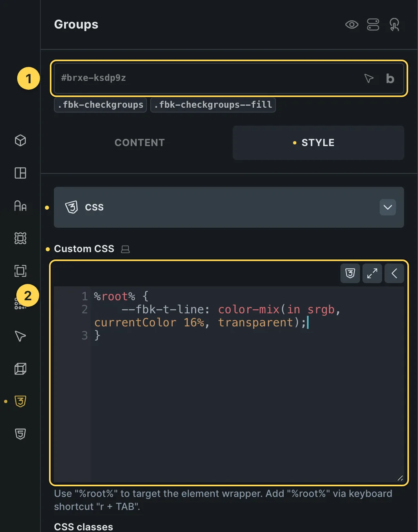Image resolution: width=418 pixels, height=532 pixels.
Task: Switch to the STYLE tab
Action: tap(318, 143)
